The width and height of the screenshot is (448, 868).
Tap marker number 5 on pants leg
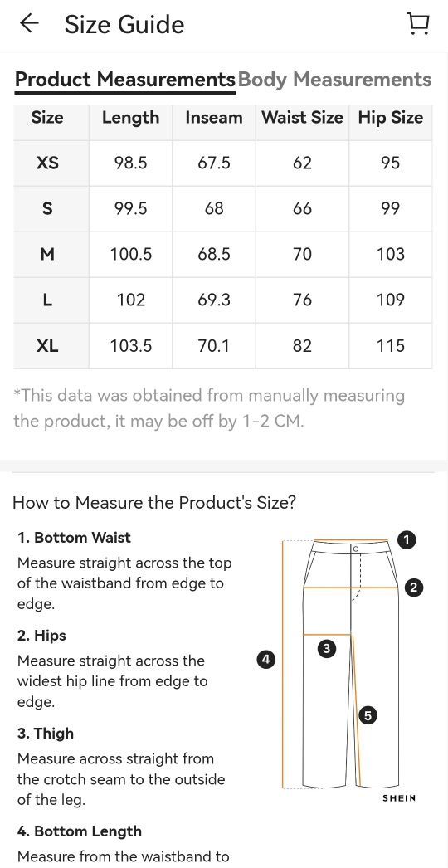tap(368, 715)
